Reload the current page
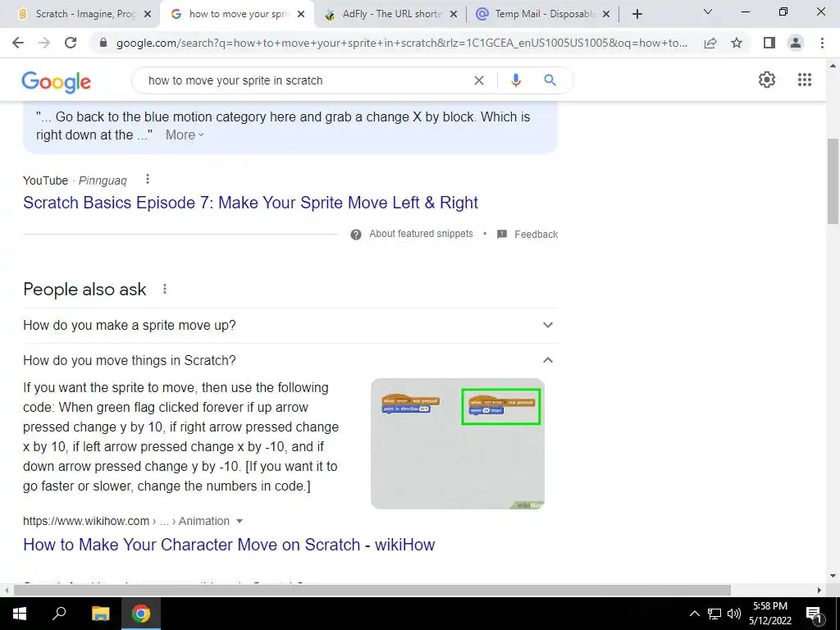 pos(71,43)
